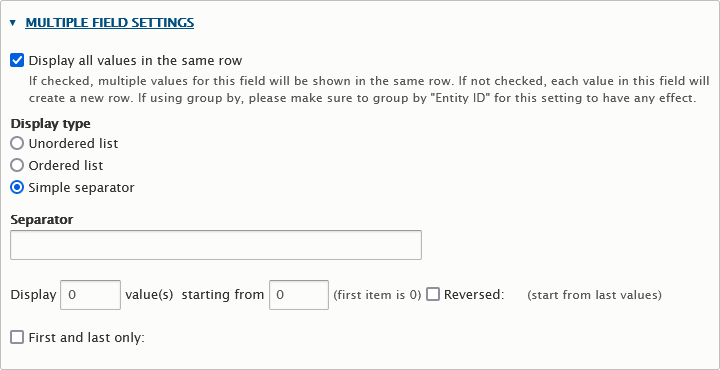Click the 'Unordered list' label text

point(73,144)
